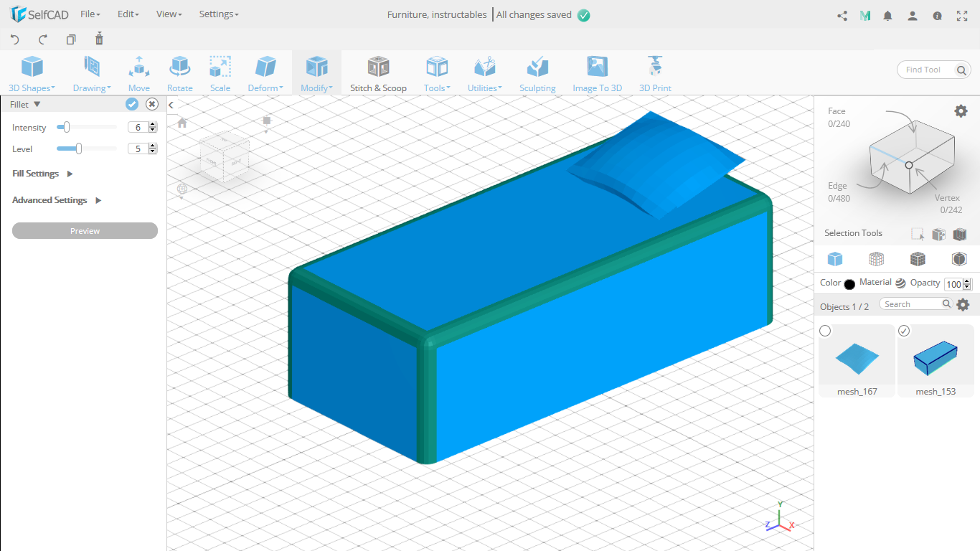980x551 pixels.
Task: Click the Intensity value field
Action: (138, 128)
